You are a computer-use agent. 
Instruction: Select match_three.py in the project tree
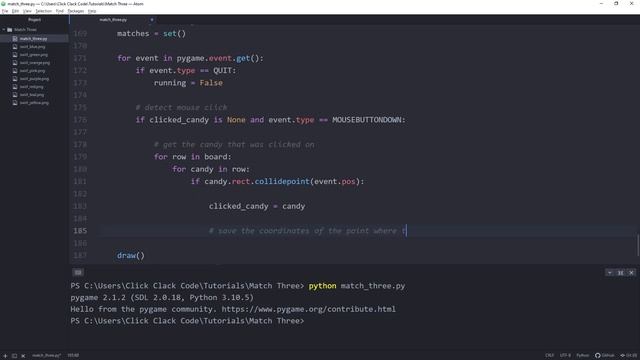coord(33,38)
